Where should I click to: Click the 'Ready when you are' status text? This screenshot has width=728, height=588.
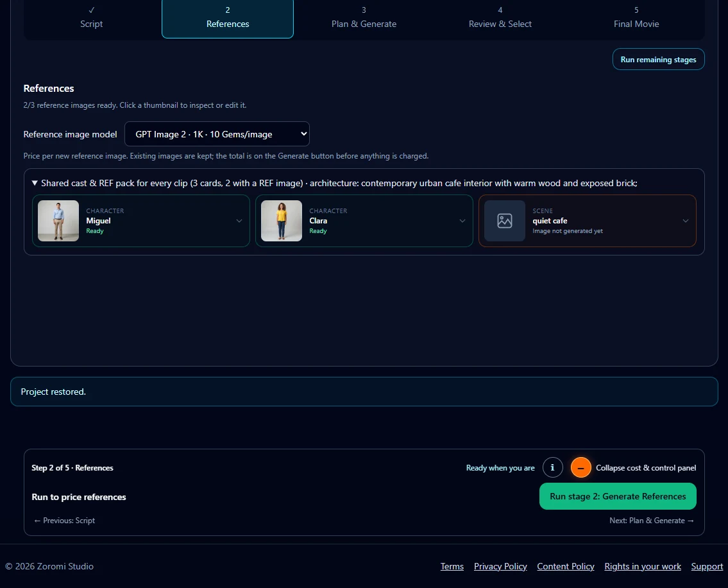click(x=500, y=467)
